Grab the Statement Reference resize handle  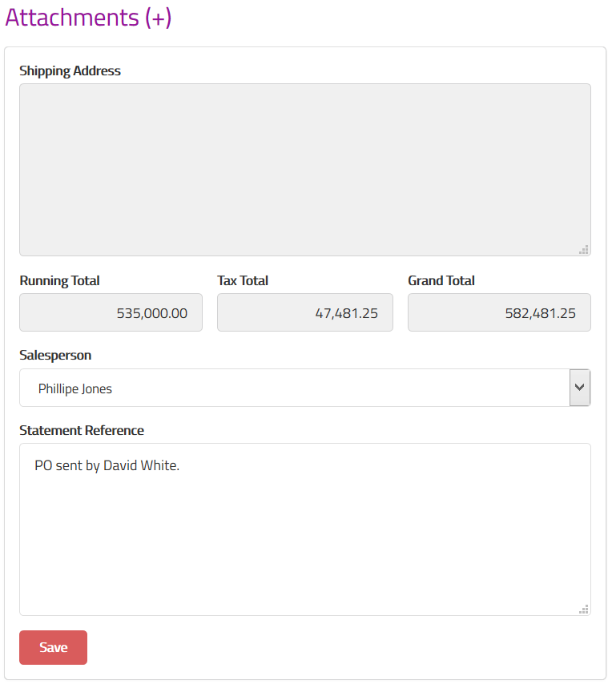coord(584,609)
